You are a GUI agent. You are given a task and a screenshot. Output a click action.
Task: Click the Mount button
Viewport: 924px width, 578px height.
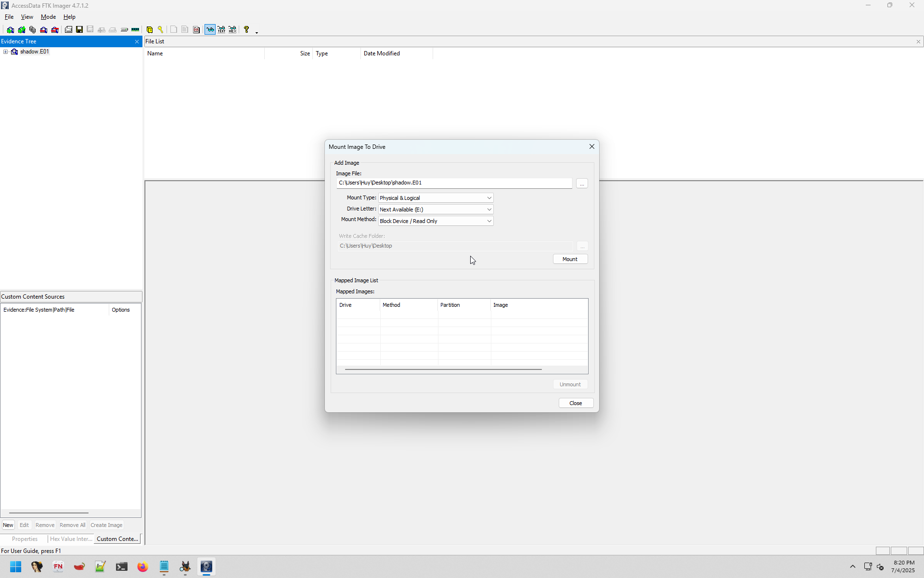coord(570,259)
